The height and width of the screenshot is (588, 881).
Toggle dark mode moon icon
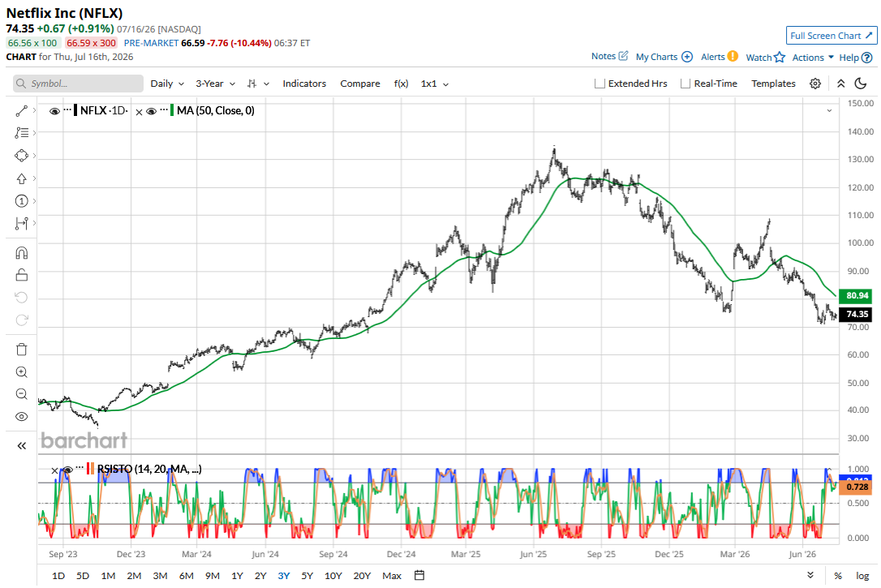coord(860,84)
